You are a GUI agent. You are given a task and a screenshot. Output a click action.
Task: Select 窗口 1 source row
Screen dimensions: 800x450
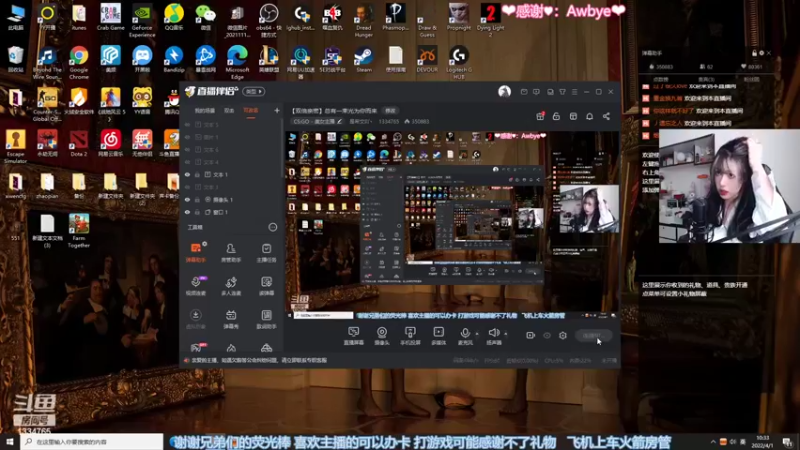(232, 212)
